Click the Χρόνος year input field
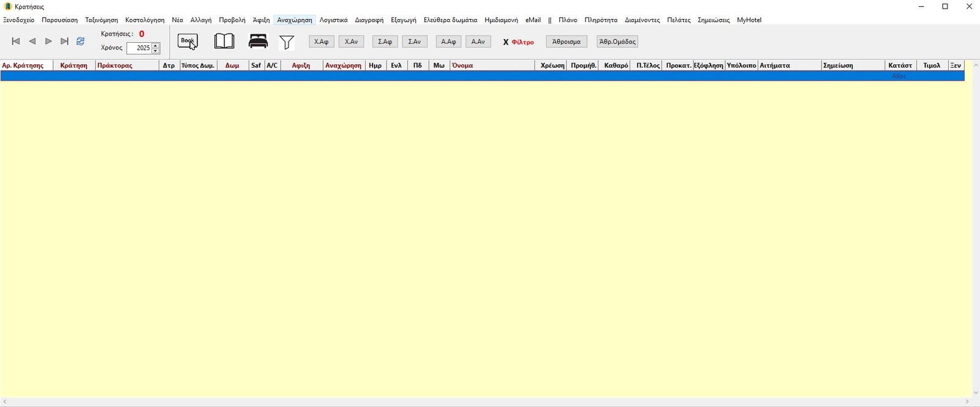Screen dimensions: 980x407 [140, 48]
